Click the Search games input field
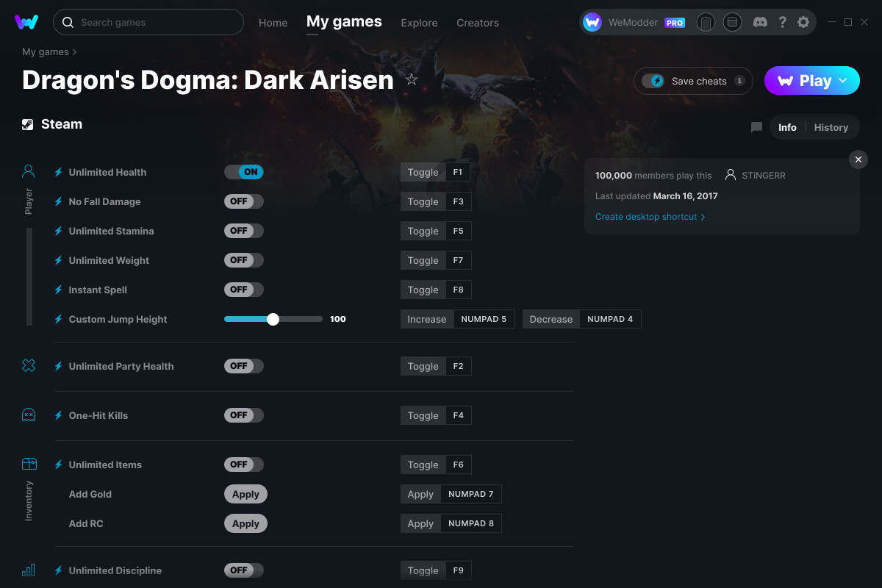This screenshot has width=882, height=588. click(x=148, y=22)
